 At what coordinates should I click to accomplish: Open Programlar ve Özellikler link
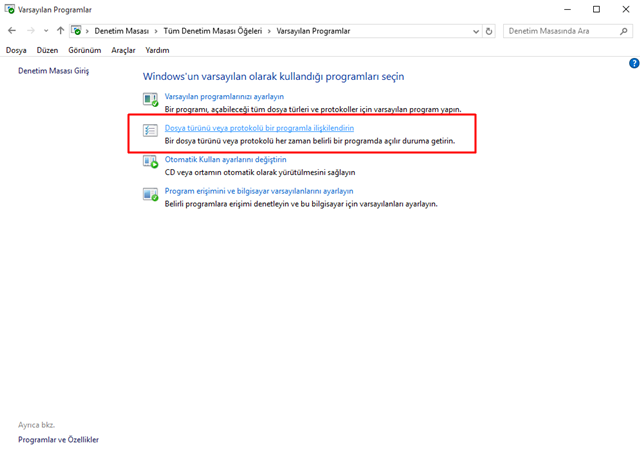pyautogui.click(x=58, y=439)
